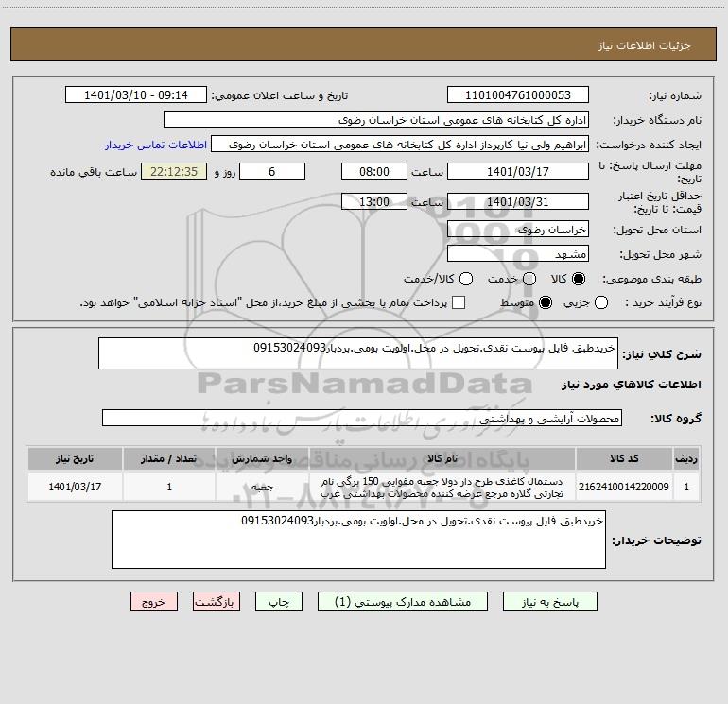Viewport: 728px width, 704px height.
Task: Click the quantity cell showing 1
Action: click(x=169, y=487)
